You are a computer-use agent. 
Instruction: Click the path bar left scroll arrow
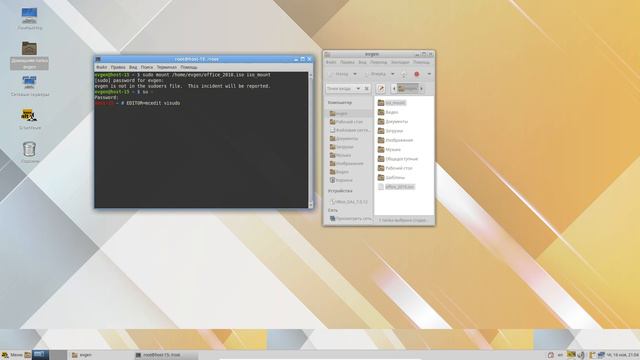(x=394, y=89)
